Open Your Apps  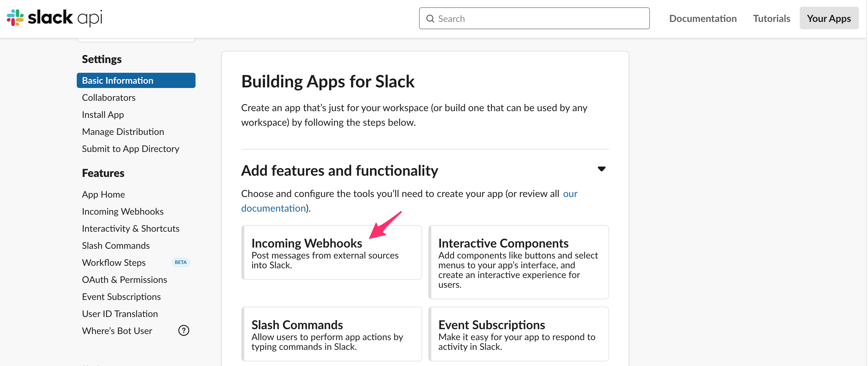click(x=829, y=18)
